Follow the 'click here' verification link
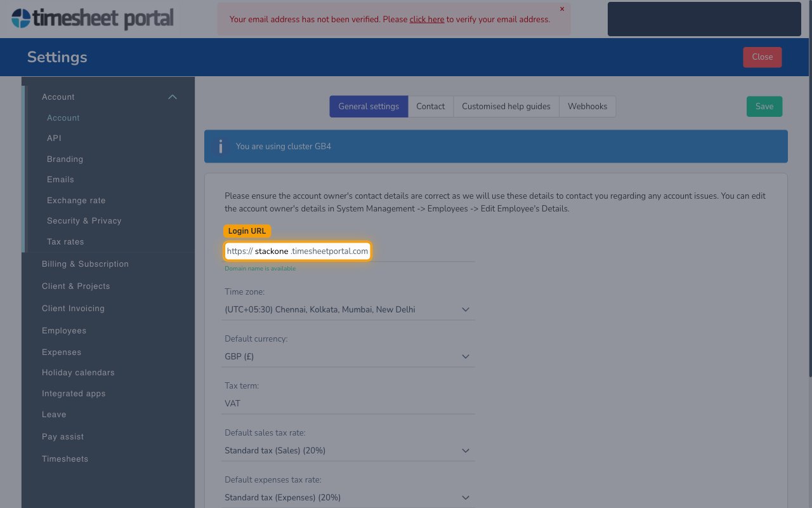This screenshot has height=508, width=812. 427,19
